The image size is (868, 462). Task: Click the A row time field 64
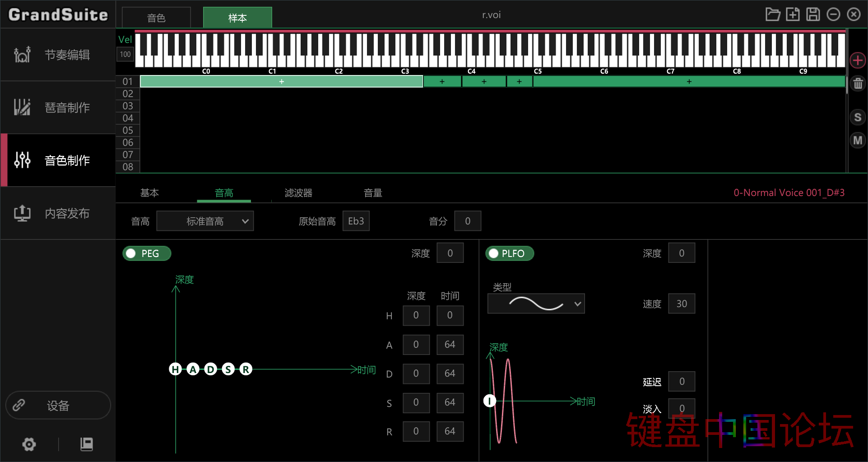point(450,345)
